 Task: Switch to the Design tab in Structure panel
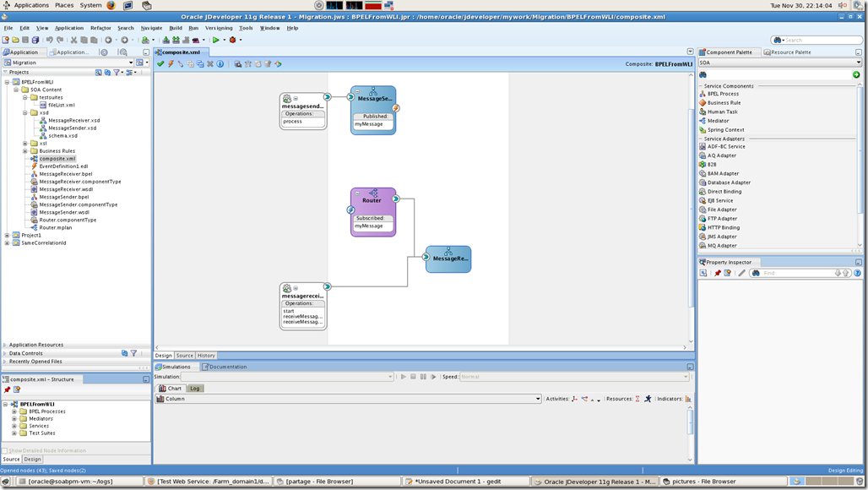pyautogui.click(x=32, y=459)
